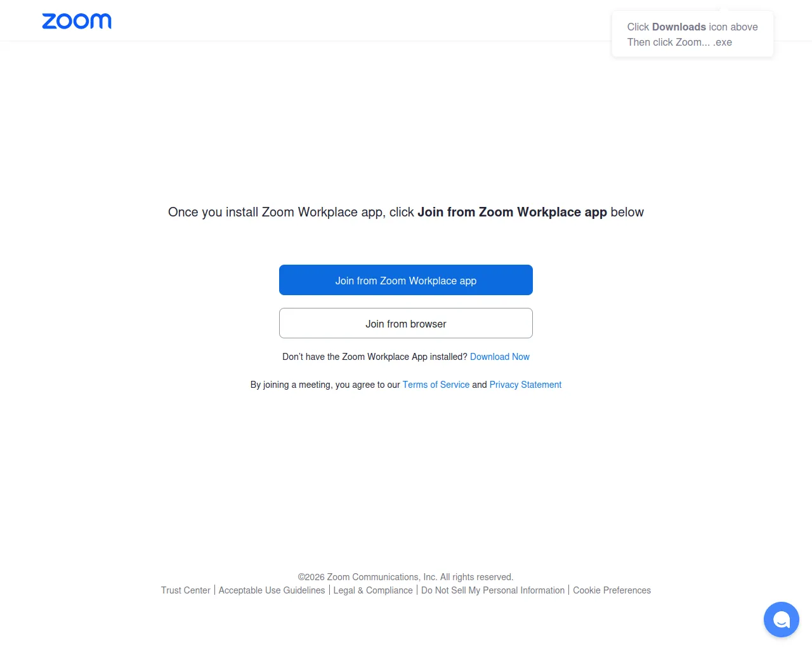This screenshot has height=650, width=812.
Task: Click the ©2026 Zoom Communications copyright line
Action: pos(406,577)
